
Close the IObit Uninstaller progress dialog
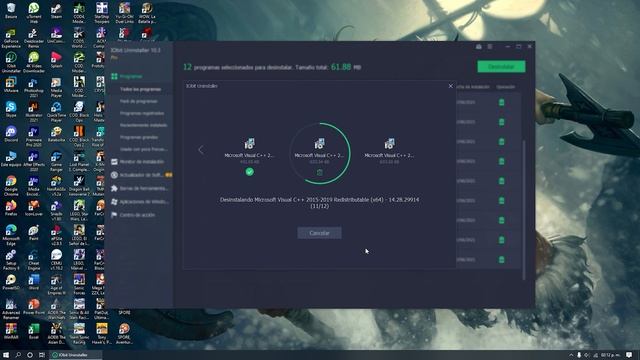tap(451, 86)
